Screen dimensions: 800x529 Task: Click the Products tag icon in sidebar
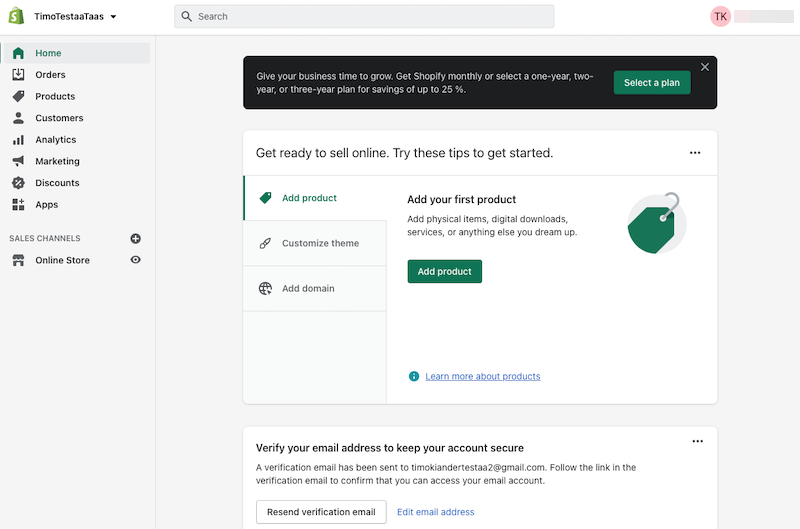pyautogui.click(x=18, y=96)
